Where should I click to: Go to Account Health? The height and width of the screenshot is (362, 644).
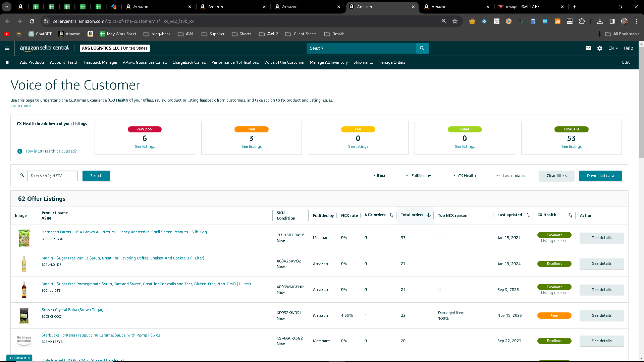point(64,62)
